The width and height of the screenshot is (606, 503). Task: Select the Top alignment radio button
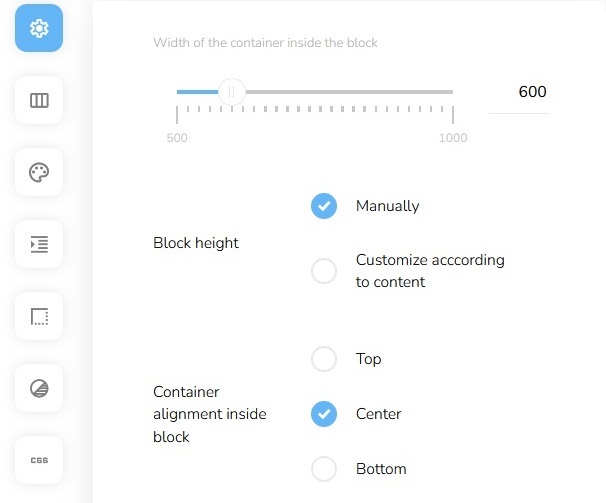(324, 359)
